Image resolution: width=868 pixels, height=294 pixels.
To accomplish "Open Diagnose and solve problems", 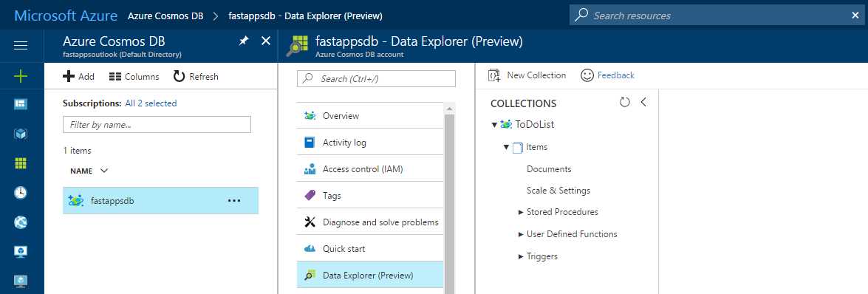I will pyautogui.click(x=370, y=222).
